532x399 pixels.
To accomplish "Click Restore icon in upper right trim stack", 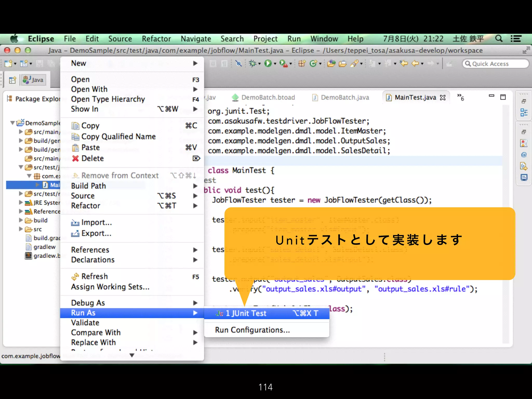I will [524, 101].
